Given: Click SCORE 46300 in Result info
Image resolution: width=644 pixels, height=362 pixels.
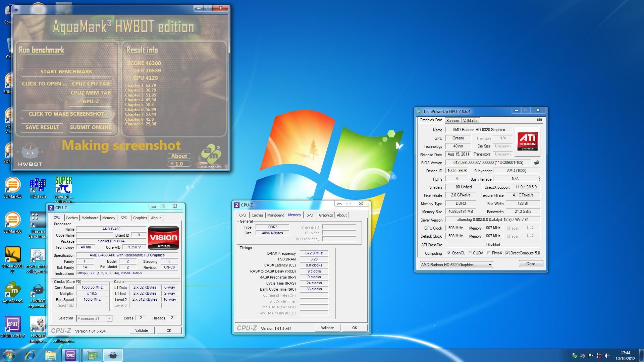Looking at the screenshot, I should click(x=144, y=63).
